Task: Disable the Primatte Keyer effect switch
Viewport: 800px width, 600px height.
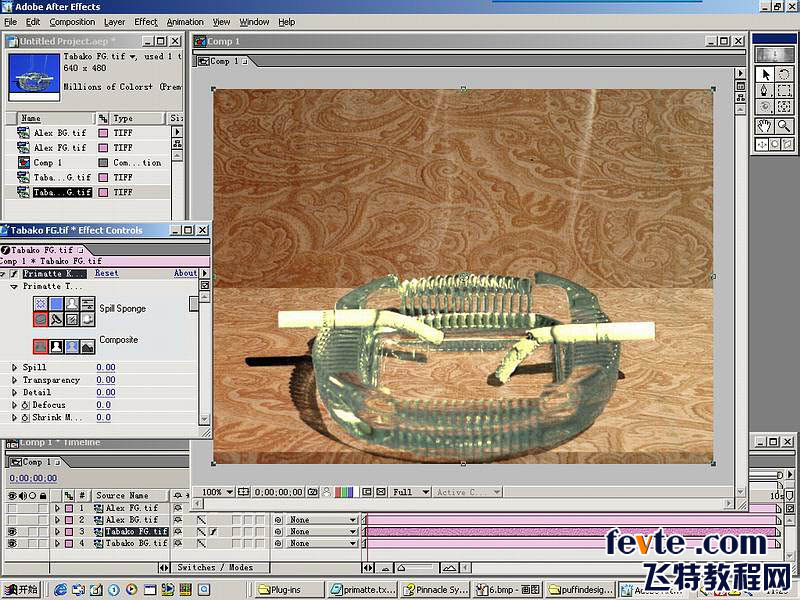Action: pyautogui.click(x=14, y=273)
